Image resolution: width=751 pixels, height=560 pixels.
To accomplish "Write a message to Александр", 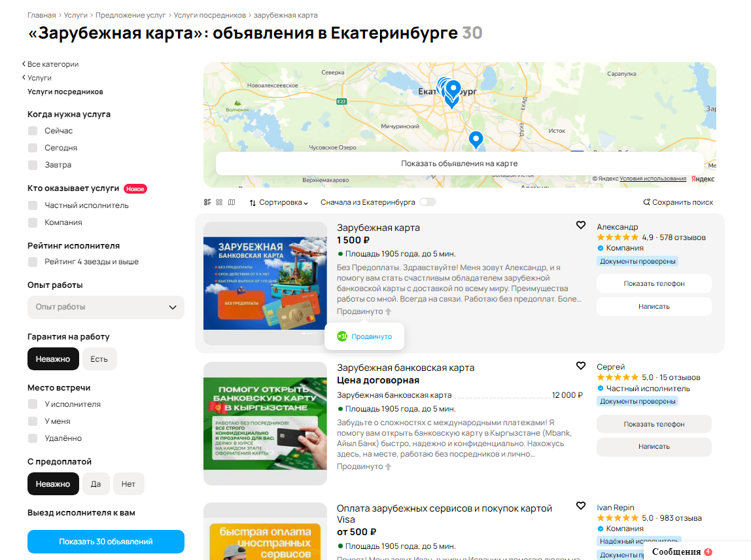I will pos(654,307).
